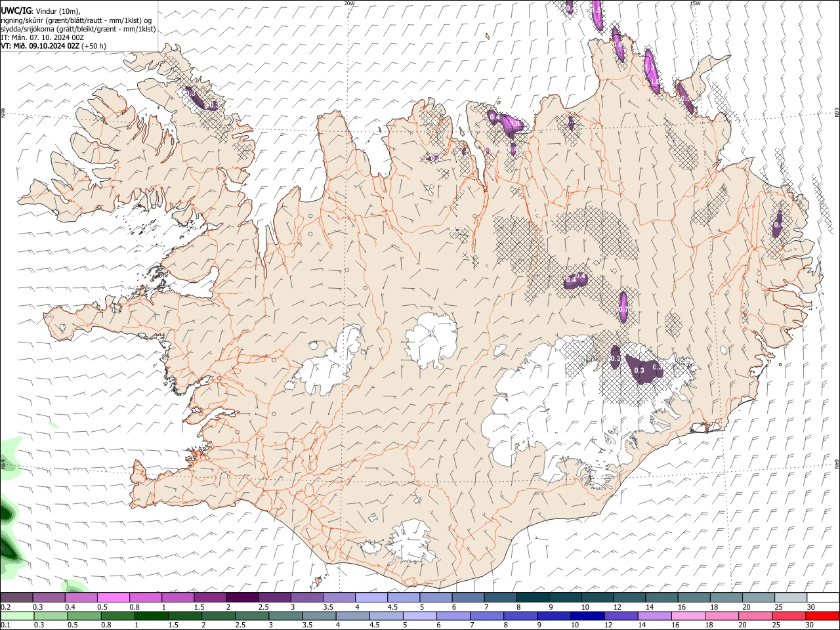
Task: Pick the dark teal 8 swatch in upper legend
Action: 532,598
